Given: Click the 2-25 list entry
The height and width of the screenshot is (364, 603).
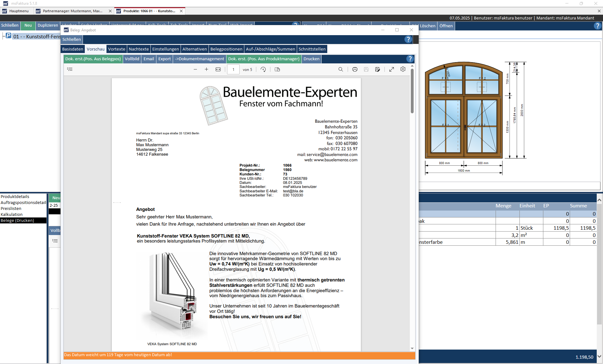Looking at the screenshot, I should point(54,206).
